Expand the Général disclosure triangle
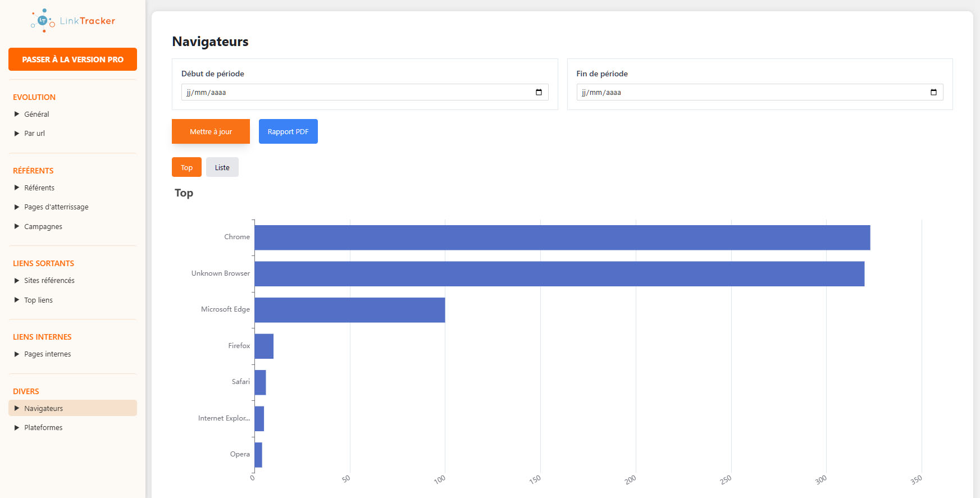Screen dimensions: 980x498 point(17,114)
